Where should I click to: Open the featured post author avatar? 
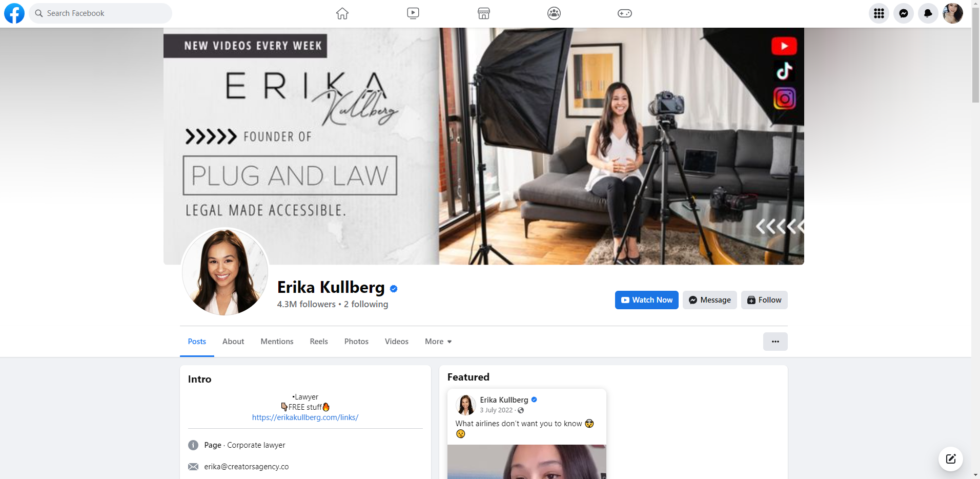click(466, 405)
